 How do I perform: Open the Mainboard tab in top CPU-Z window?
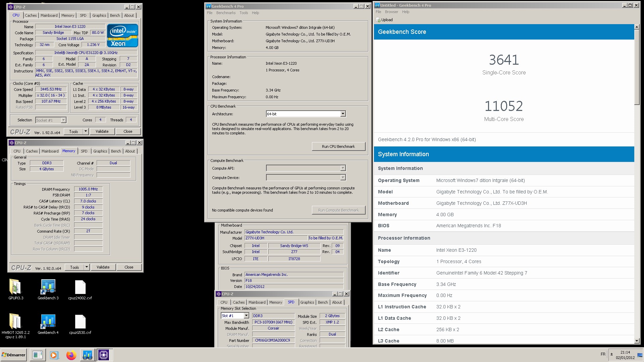coord(49,15)
